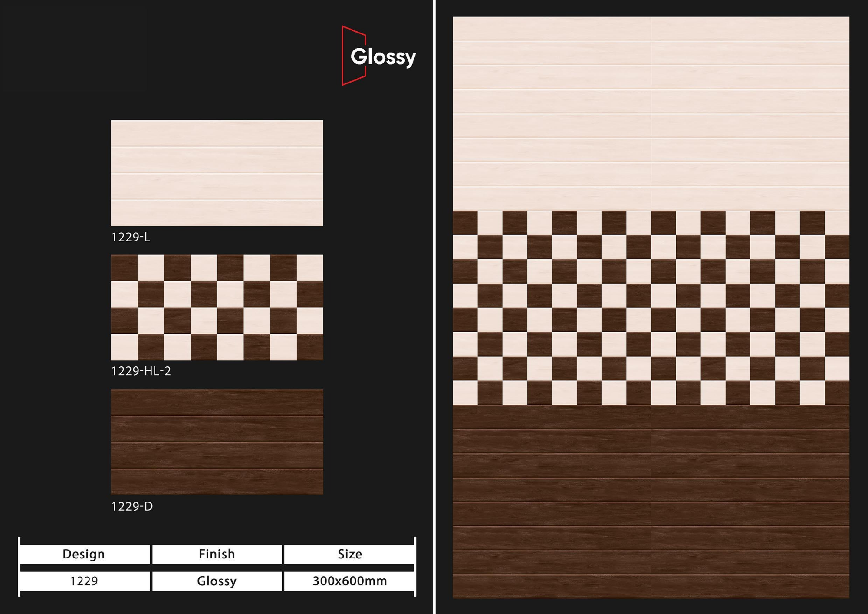Image resolution: width=868 pixels, height=614 pixels.
Task: Select the 1229-HL-2 checkered tile thumbnail
Action: click(x=217, y=307)
